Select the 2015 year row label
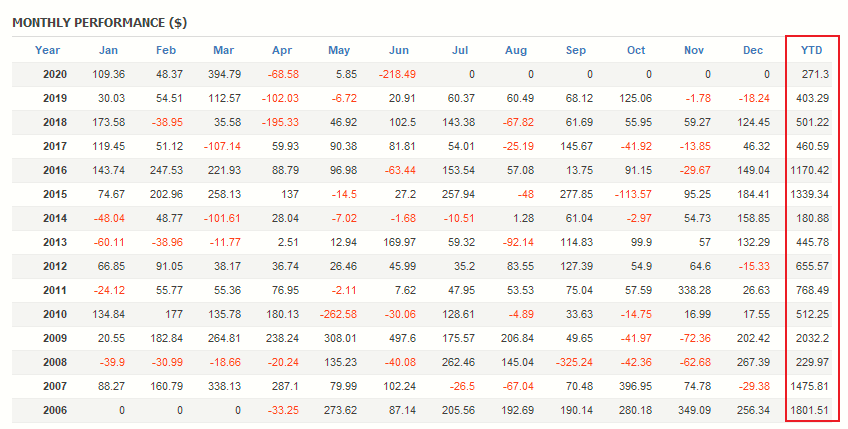 55,194
